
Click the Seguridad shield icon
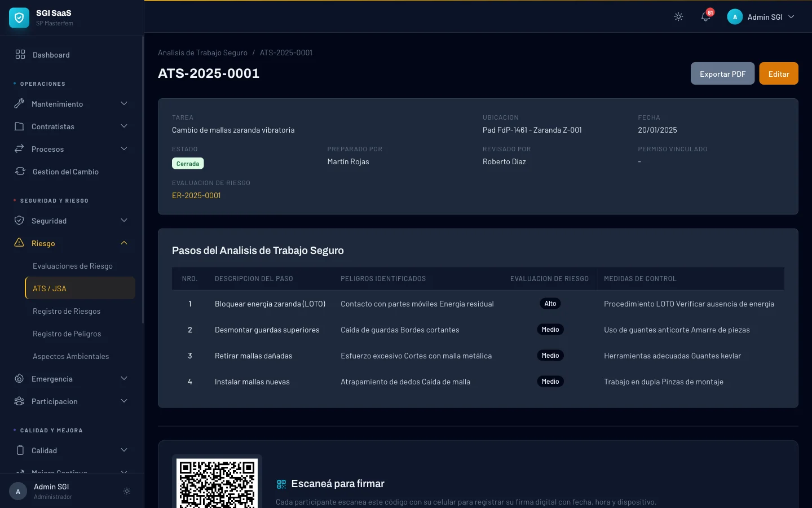pyautogui.click(x=19, y=220)
